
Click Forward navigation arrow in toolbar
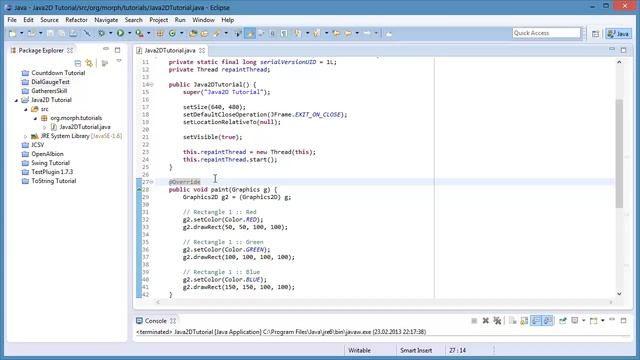367,33
